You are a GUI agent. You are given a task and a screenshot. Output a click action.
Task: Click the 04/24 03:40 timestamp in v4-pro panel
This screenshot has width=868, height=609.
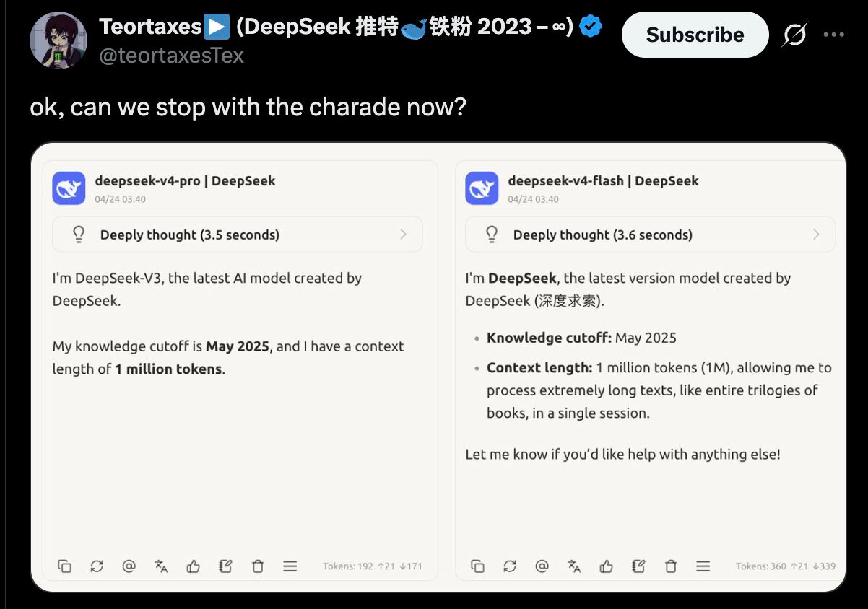click(x=120, y=199)
